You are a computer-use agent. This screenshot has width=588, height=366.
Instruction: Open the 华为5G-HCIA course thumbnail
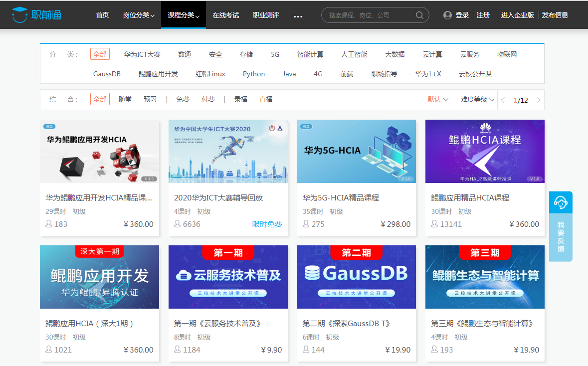tap(356, 152)
